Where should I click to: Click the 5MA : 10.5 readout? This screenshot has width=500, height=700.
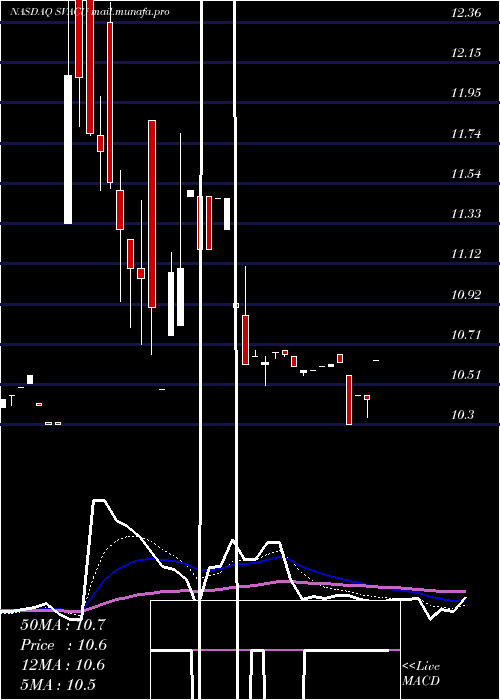tap(58, 685)
